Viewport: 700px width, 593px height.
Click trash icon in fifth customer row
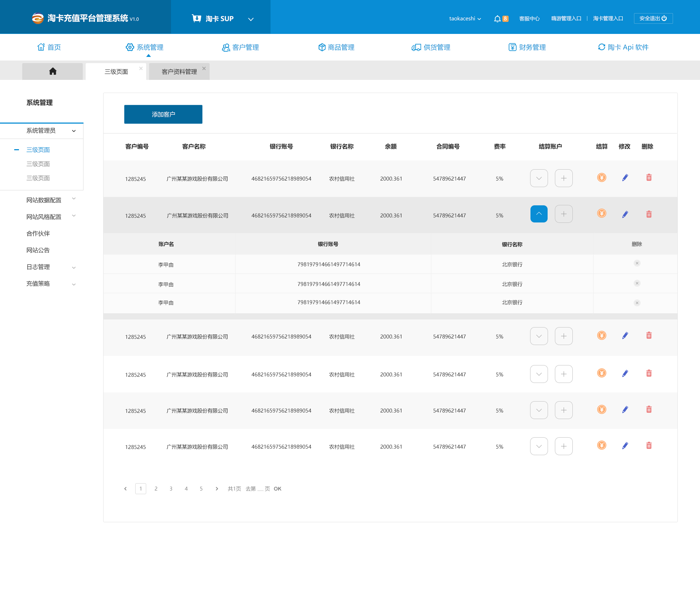[x=649, y=410]
